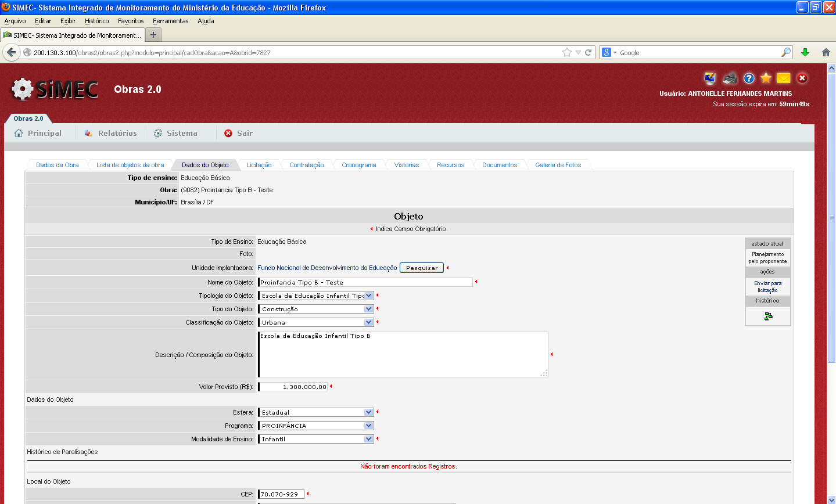
Task: Click the Valor Previsto input field
Action: point(293,387)
